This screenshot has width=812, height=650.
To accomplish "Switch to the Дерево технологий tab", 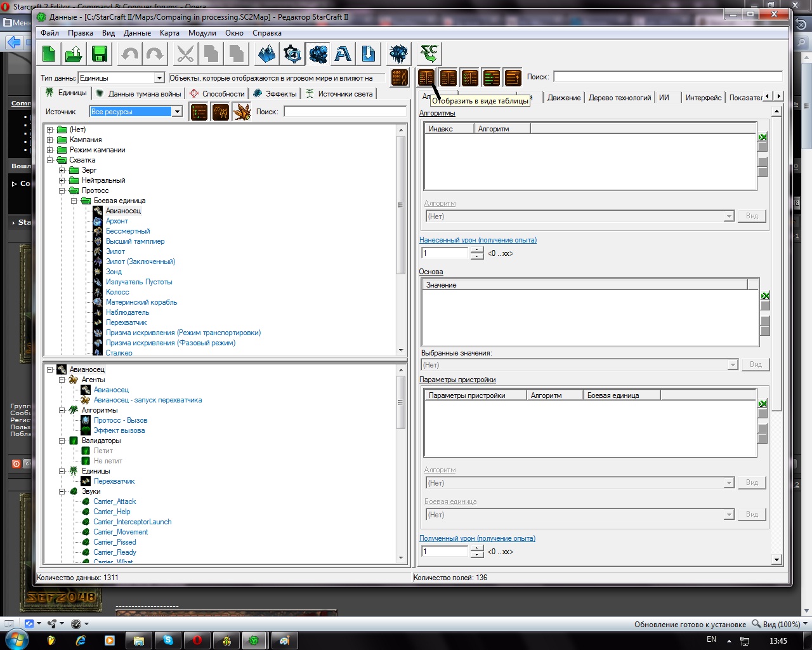I will click(x=620, y=98).
